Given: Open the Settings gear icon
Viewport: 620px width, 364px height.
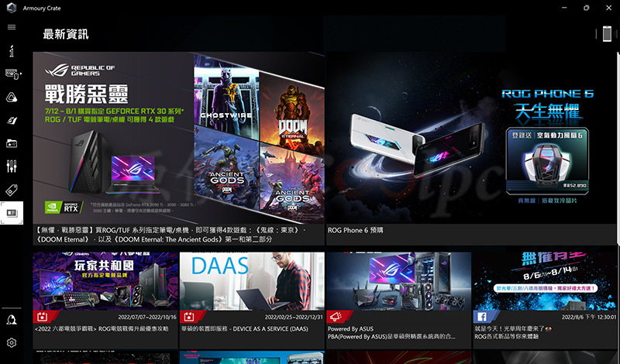Looking at the screenshot, I should (12, 343).
